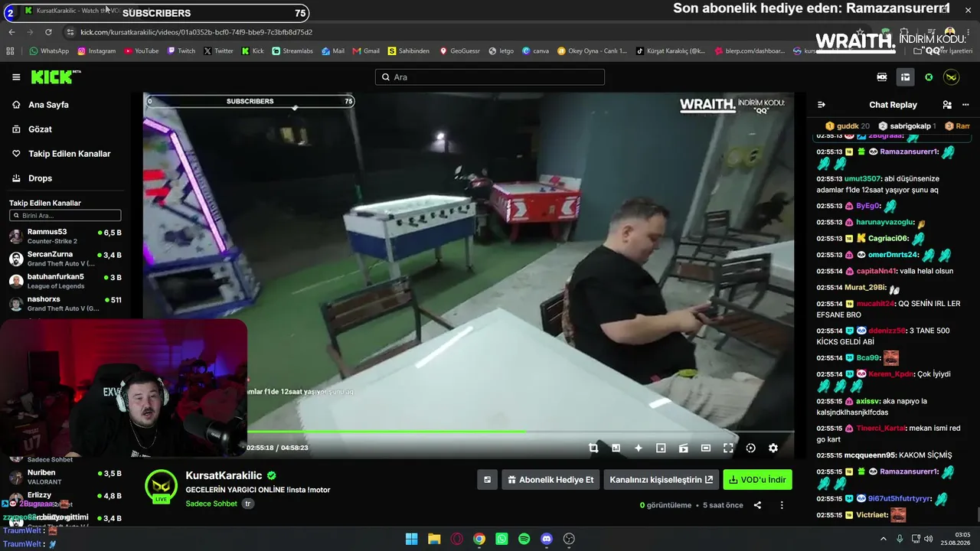Open the KursatKarakilic channel name

click(x=224, y=476)
